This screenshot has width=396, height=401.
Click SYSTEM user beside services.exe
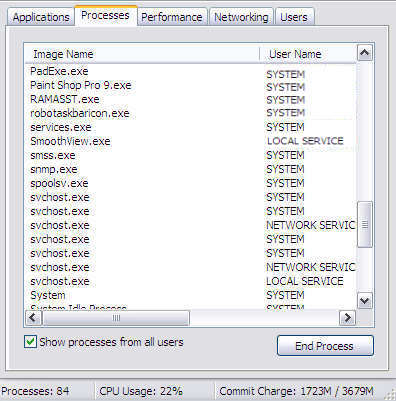pyautogui.click(x=285, y=127)
